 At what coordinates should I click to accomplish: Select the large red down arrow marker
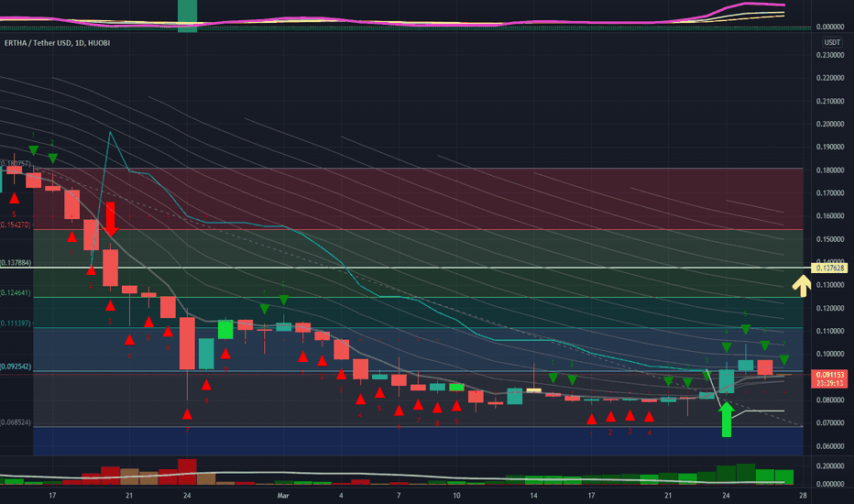tap(111, 219)
